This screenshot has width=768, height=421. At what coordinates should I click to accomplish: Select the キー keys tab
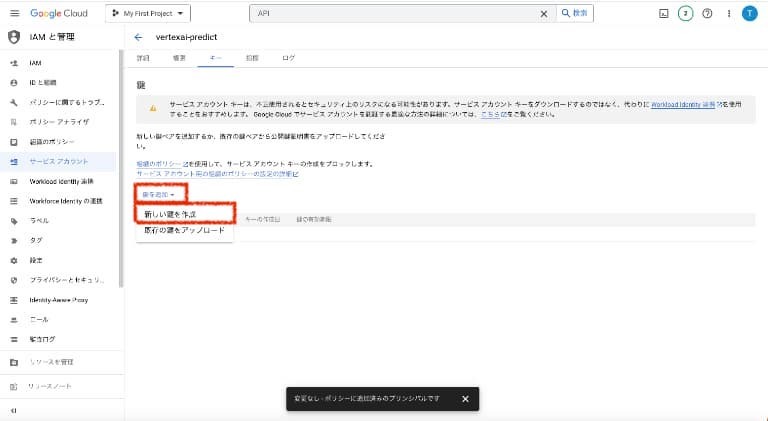click(216, 58)
